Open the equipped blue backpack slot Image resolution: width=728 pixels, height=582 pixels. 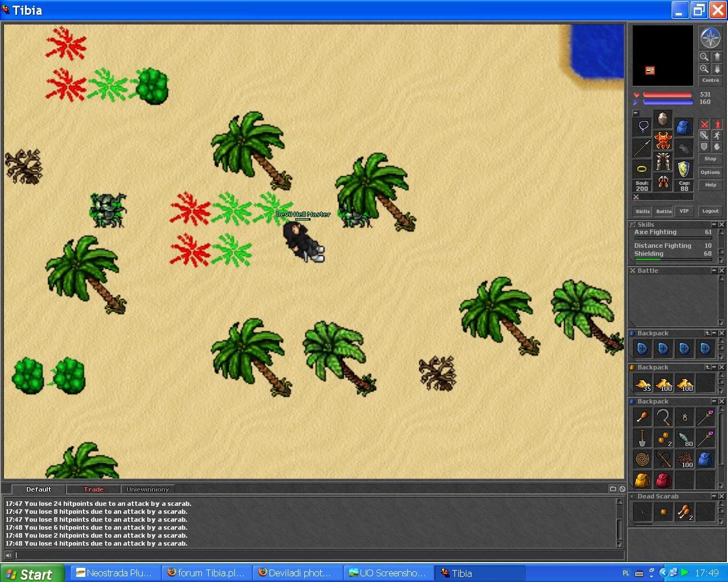[684, 127]
